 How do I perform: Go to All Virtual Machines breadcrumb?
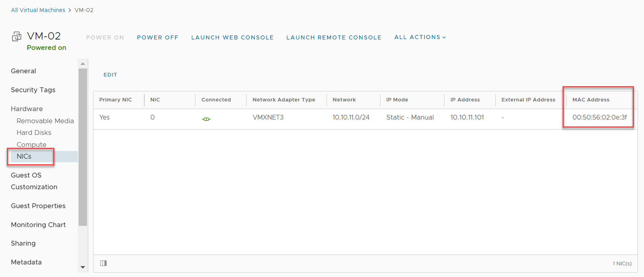coord(38,10)
